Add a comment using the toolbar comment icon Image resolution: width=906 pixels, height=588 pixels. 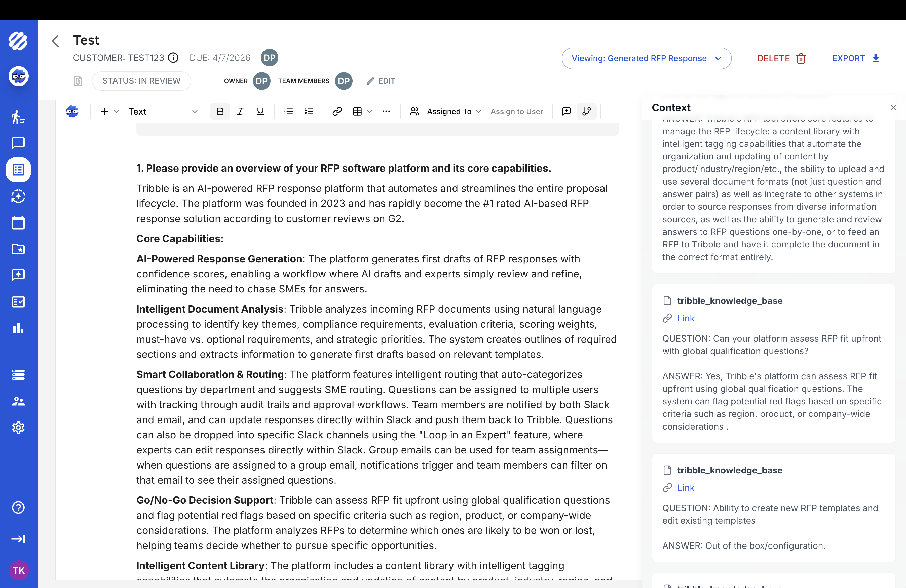click(567, 111)
